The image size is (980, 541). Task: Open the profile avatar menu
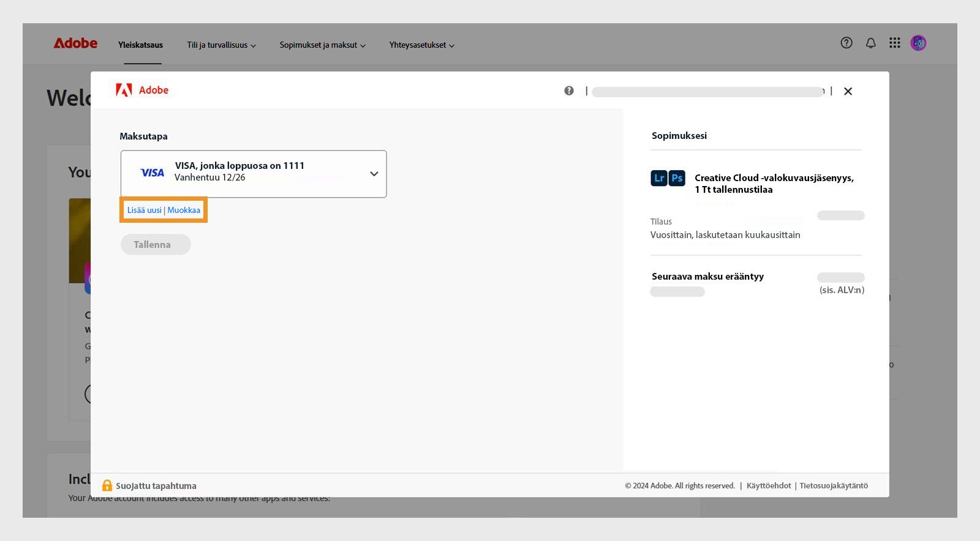(x=918, y=43)
